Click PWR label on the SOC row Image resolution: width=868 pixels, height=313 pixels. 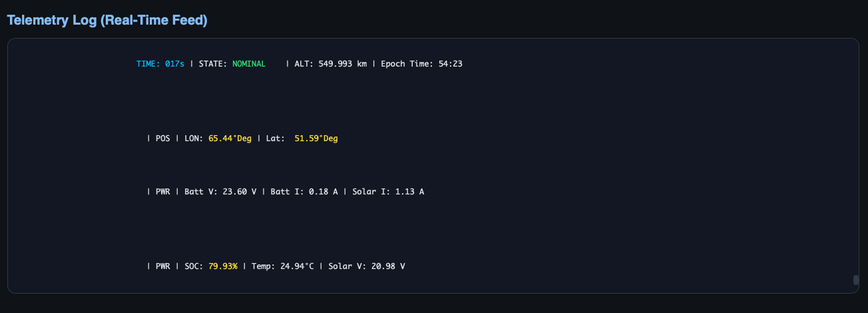[163, 266]
